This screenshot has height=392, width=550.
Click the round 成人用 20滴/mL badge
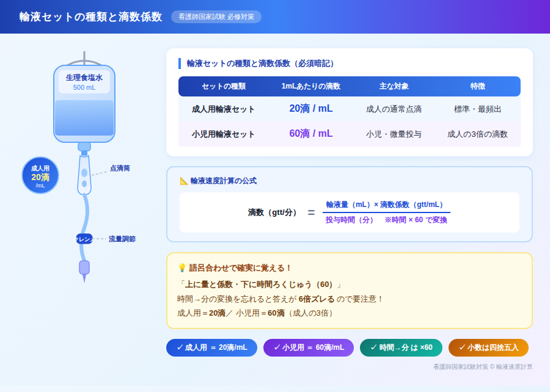tap(40, 176)
